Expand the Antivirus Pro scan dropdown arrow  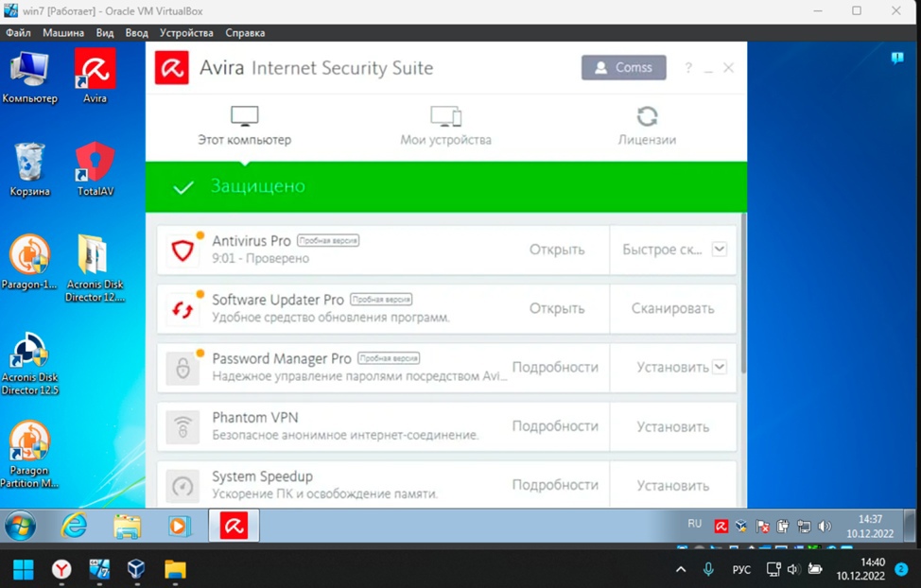[x=720, y=249]
